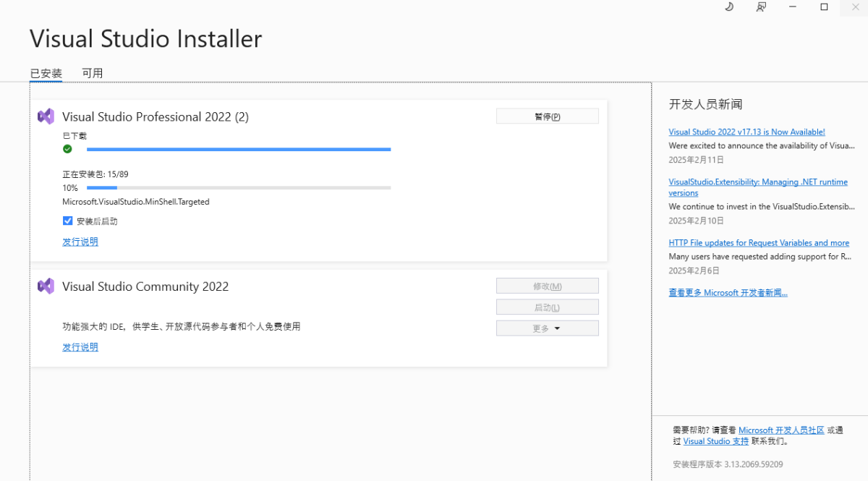Image resolution: width=868 pixels, height=481 pixels.
Task: Click Microsoft.VisualStudio.MinShell.Targeted package text
Action: tap(136, 202)
